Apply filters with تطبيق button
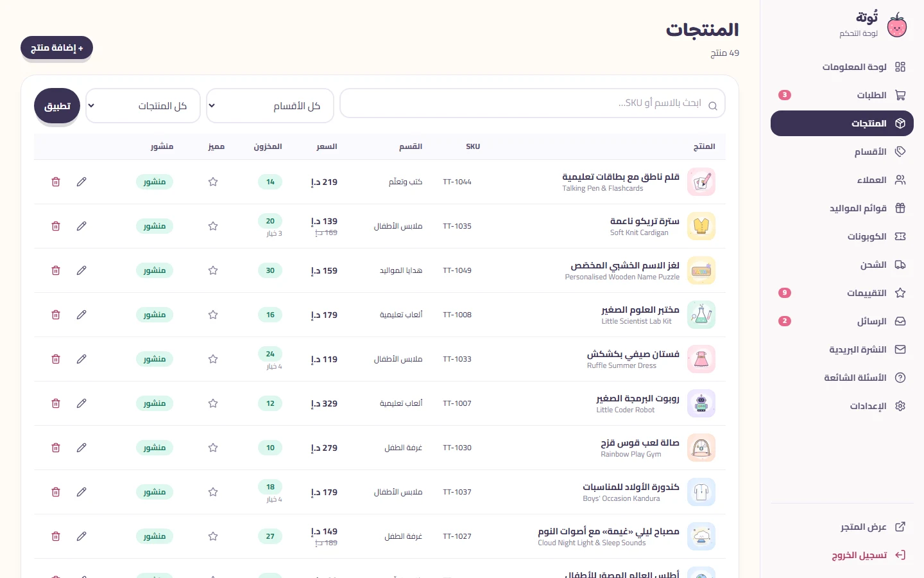The width and height of the screenshot is (924, 578). pos(57,106)
